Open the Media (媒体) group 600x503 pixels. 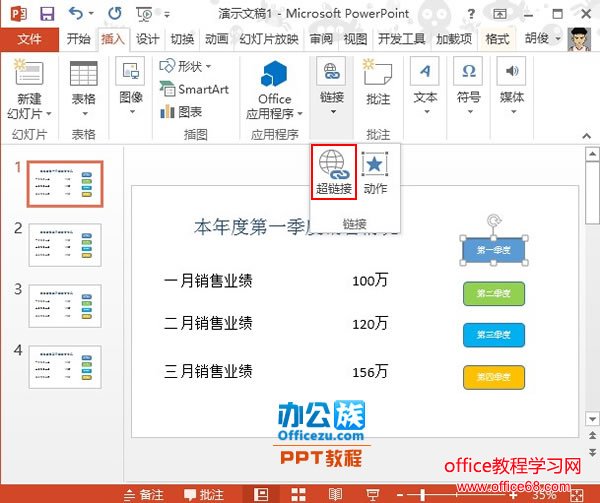[512, 86]
